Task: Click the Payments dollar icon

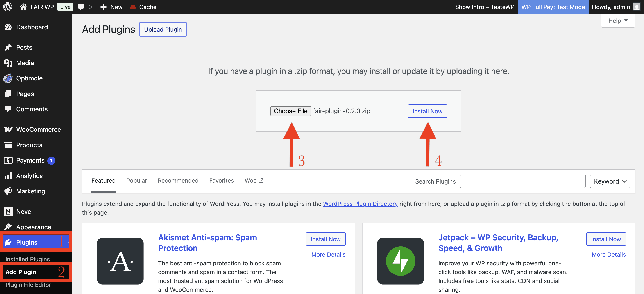Action: coord(8,160)
